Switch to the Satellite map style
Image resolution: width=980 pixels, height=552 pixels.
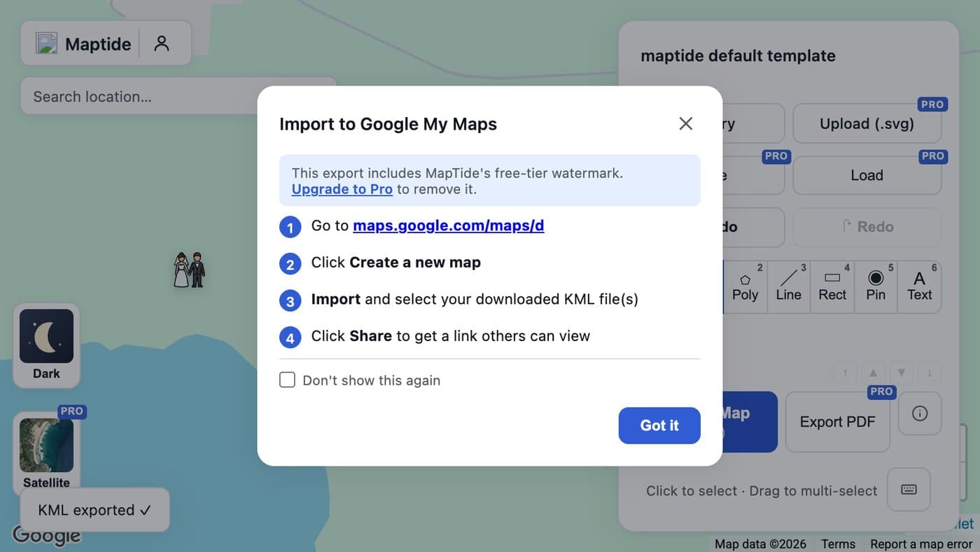[46, 453]
